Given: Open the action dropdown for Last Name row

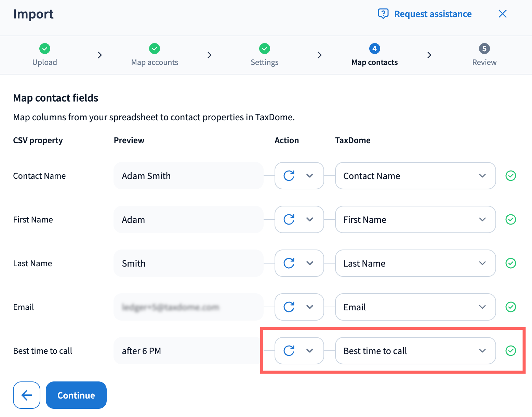Looking at the screenshot, I should coord(299,263).
